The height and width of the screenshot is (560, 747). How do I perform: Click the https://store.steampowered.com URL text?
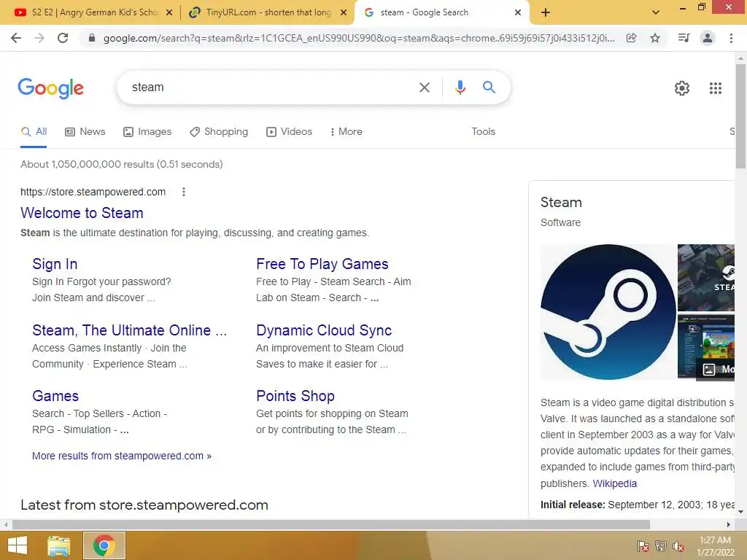[93, 192]
